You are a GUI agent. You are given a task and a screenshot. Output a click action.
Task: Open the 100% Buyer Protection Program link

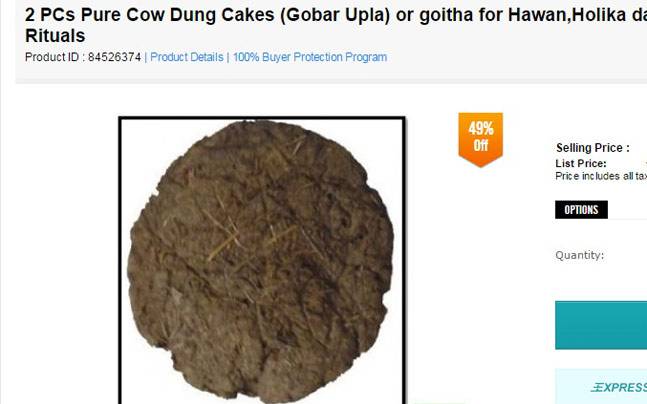pyautogui.click(x=310, y=57)
